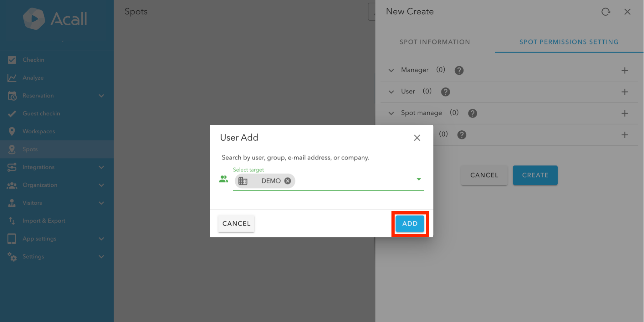Viewport: 644px width, 322px height.
Task: Remove the DEMO chip from target
Action: (x=288, y=181)
